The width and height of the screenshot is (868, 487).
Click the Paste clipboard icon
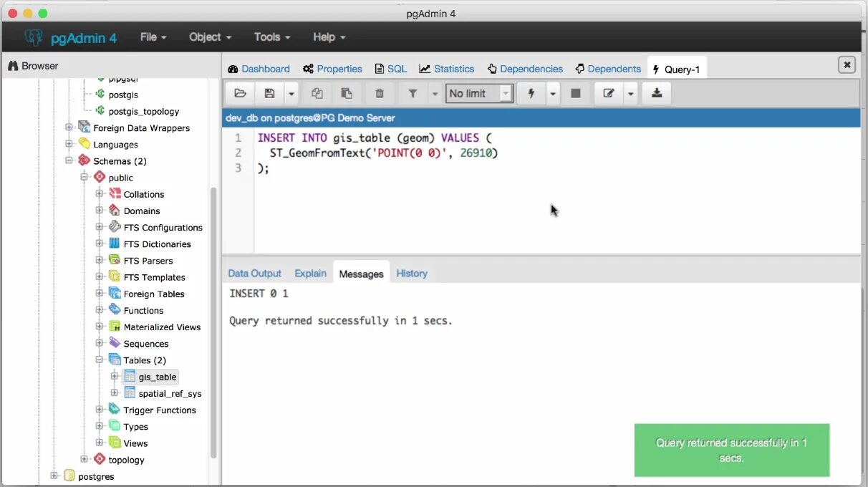point(346,93)
